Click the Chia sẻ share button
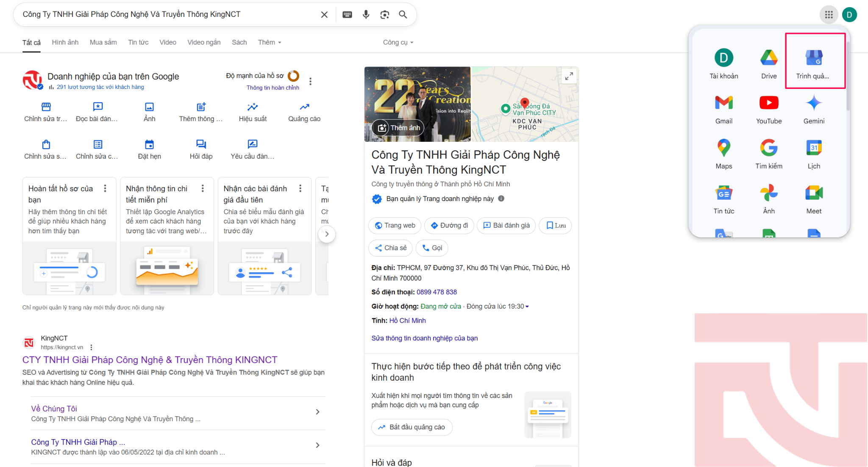The height and width of the screenshot is (467, 868). click(x=391, y=248)
